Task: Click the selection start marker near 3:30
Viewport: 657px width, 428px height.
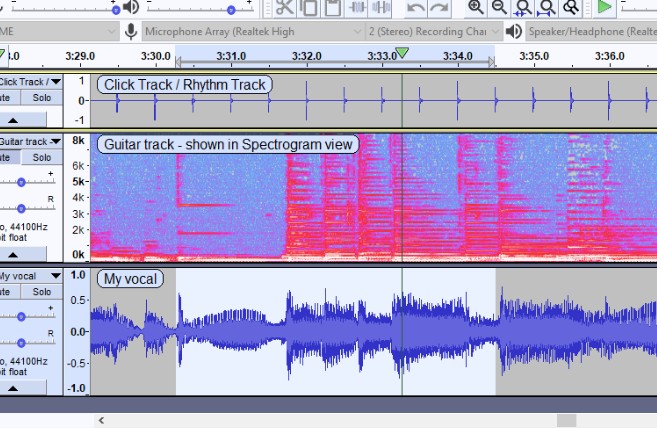Action: pyautogui.click(x=178, y=63)
